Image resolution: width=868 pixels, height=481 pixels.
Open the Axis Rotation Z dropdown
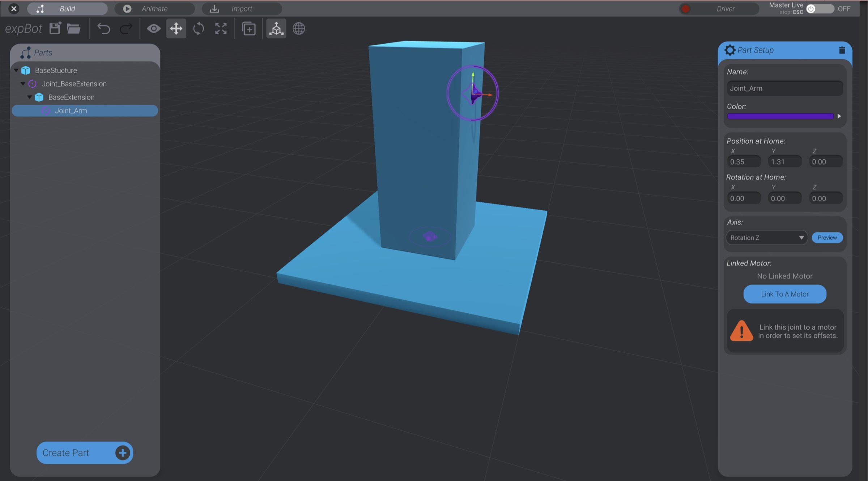point(766,237)
